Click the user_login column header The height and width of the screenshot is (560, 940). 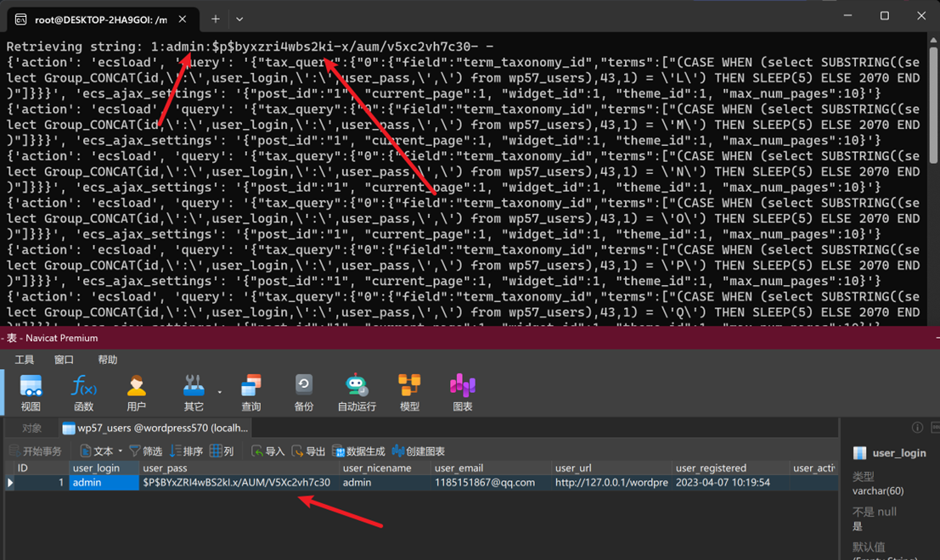(x=104, y=468)
